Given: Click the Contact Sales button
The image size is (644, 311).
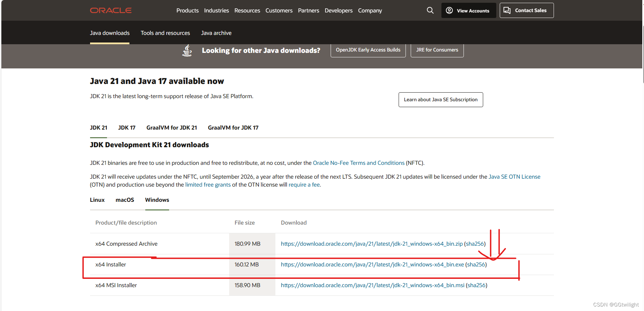Looking at the screenshot, I should tap(527, 10).
